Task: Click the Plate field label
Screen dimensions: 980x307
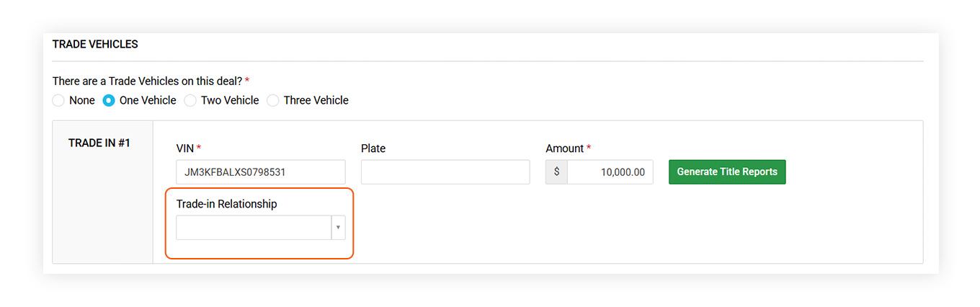Action: (x=373, y=148)
